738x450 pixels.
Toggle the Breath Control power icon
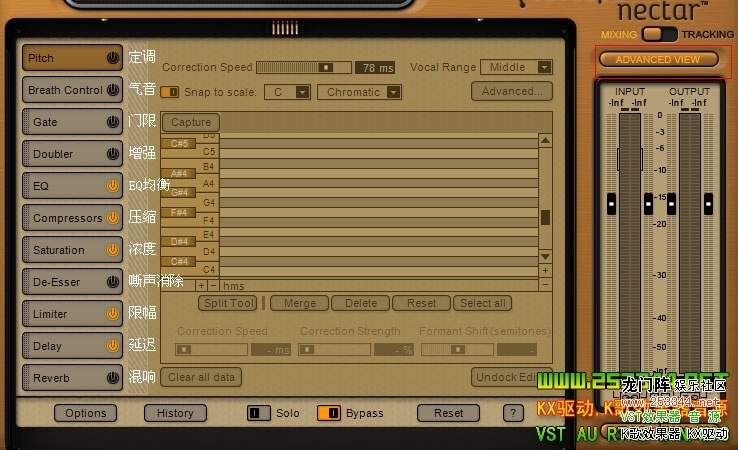pyautogui.click(x=112, y=90)
